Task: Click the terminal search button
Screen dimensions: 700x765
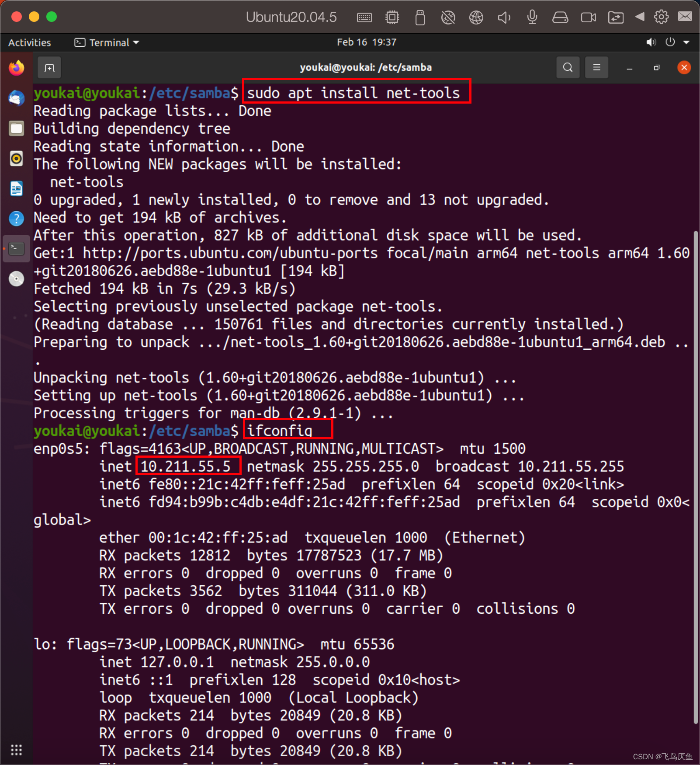Action: click(568, 67)
